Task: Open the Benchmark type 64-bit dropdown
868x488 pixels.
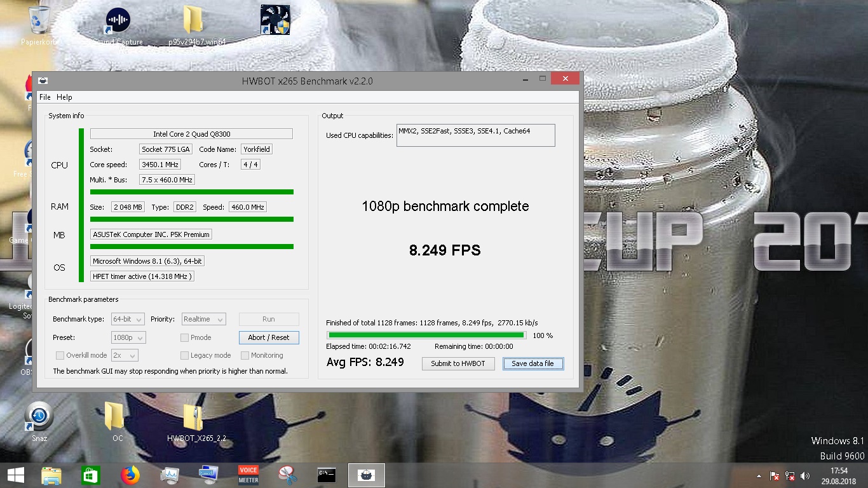Action: pos(128,319)
